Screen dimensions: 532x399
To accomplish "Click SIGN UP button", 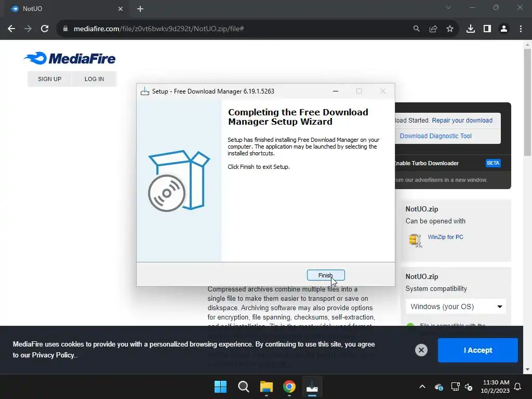I will click(49, 79).
